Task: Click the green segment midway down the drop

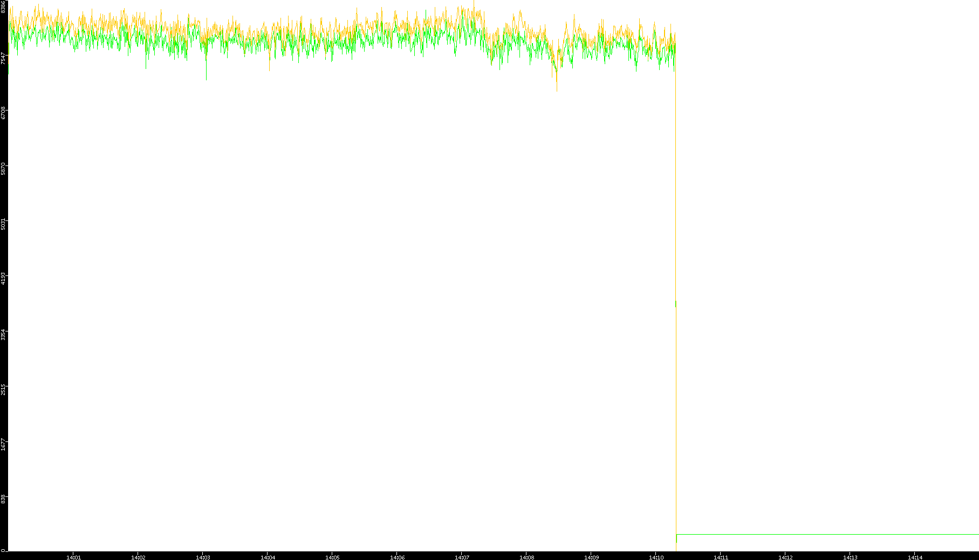Action: point(676,304)
